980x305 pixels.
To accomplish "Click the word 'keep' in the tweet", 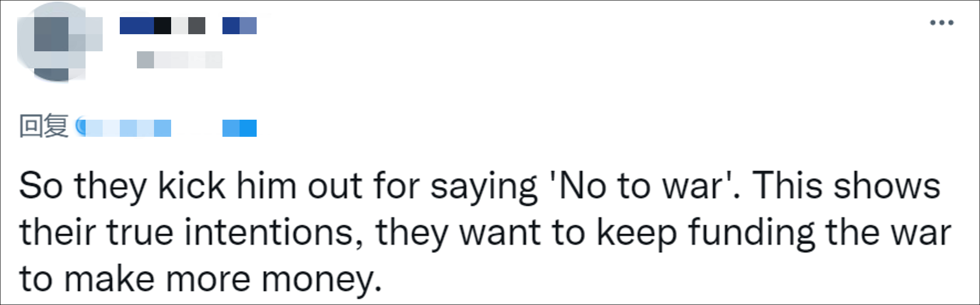I will coord(637,232).
